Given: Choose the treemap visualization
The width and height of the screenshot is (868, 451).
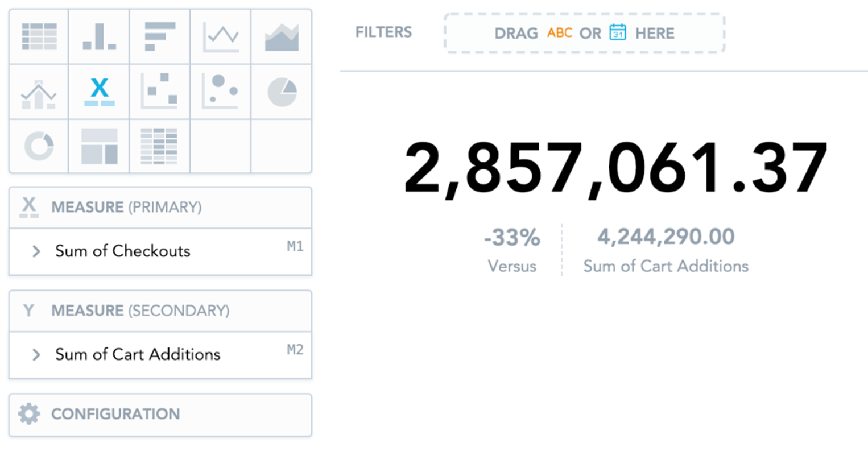Looking at the screenshot, I should [99, 146].
